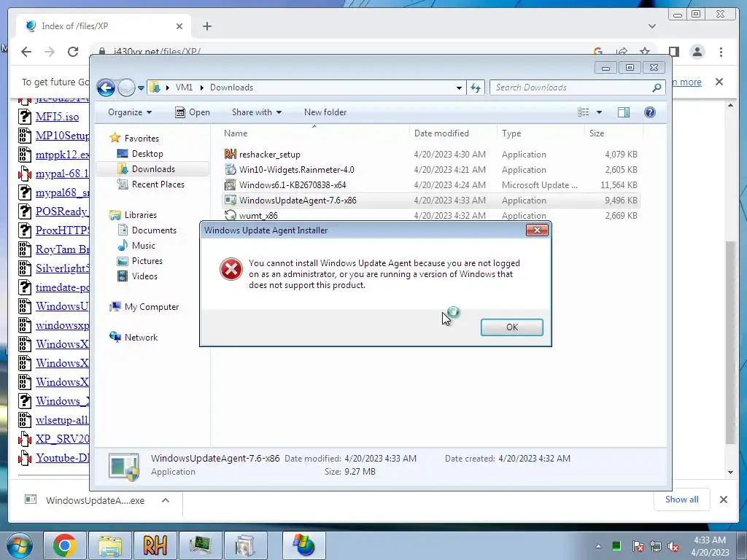Open the wlsetup-all link
This screenshot has width=747, height=560.
coord(62,421)
